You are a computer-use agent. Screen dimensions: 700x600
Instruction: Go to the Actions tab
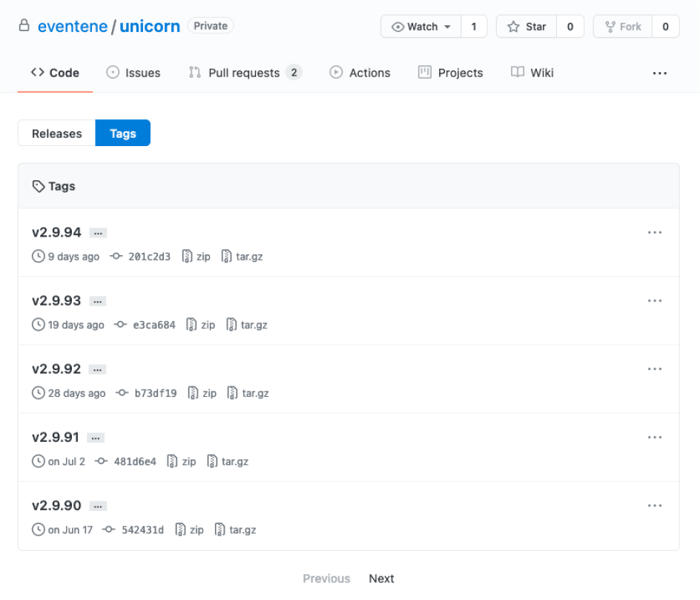click(360, 73)
